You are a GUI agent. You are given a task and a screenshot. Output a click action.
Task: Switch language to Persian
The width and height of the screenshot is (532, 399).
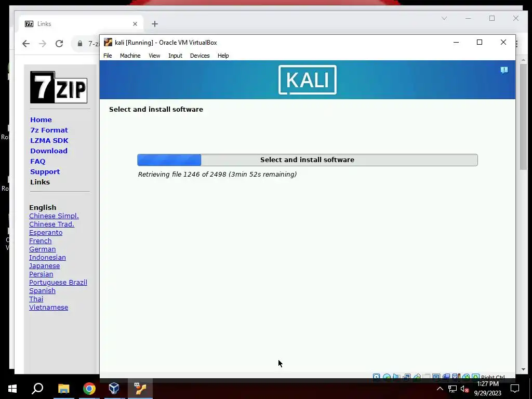[x=41, y=274]
